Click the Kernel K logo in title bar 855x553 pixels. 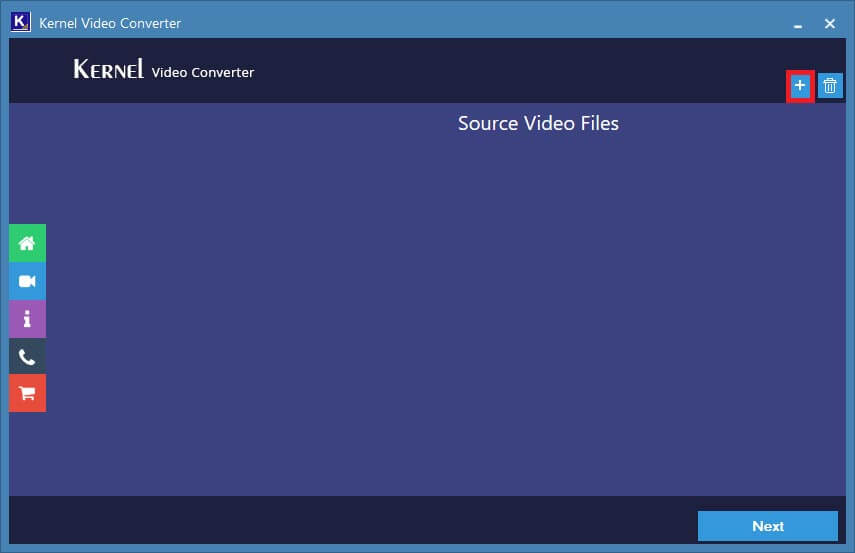[x=20, y=22]
